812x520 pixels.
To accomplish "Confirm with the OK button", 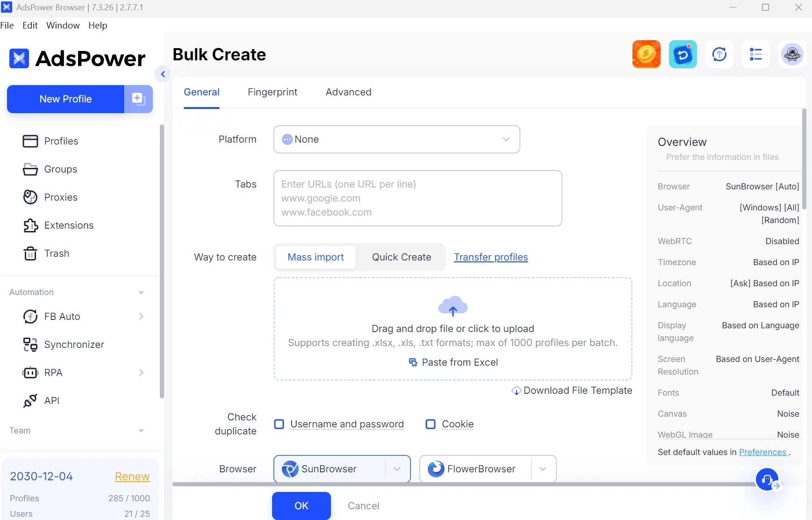I will pos(302,506).
